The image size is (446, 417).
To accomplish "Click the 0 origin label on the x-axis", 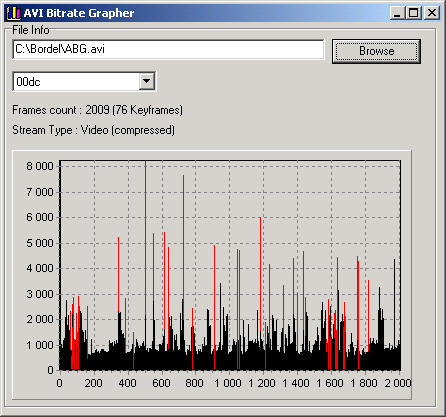I will point(59,383).
